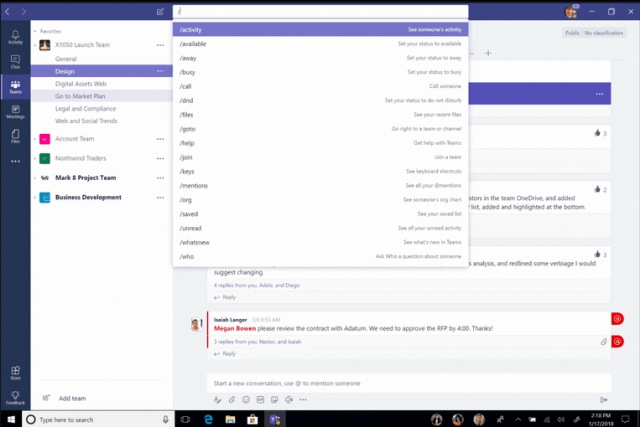Open File Explorer from taskbar
Image resolution: width=640 pixels, height=427 pixels.
click(x=230, y=419)
